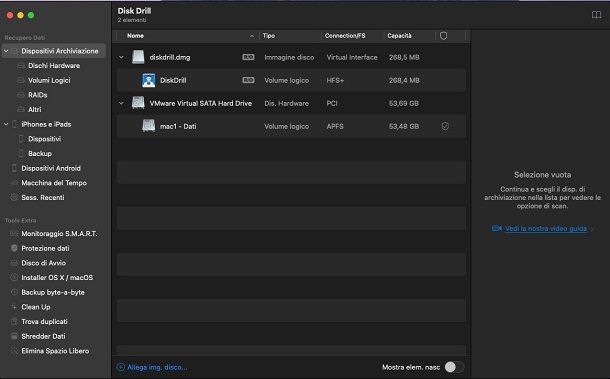
Task: Click the Macchina del Tempo icon
Action: 14,183
